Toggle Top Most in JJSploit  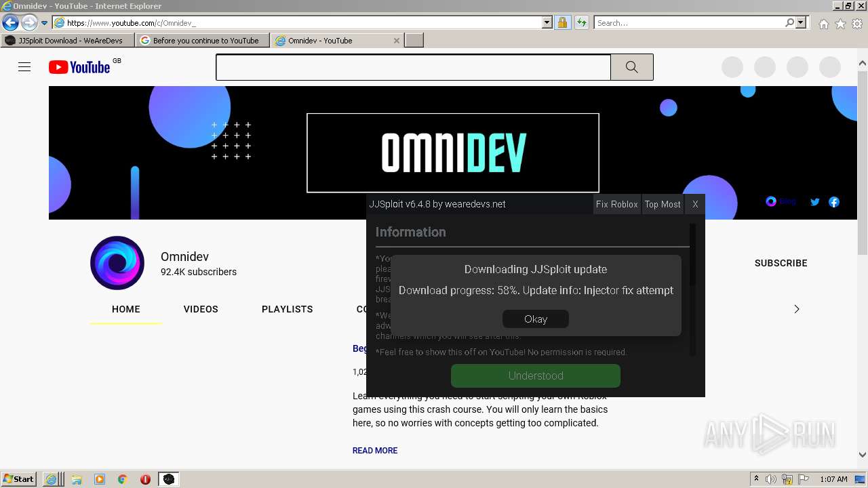click(663, 204)
